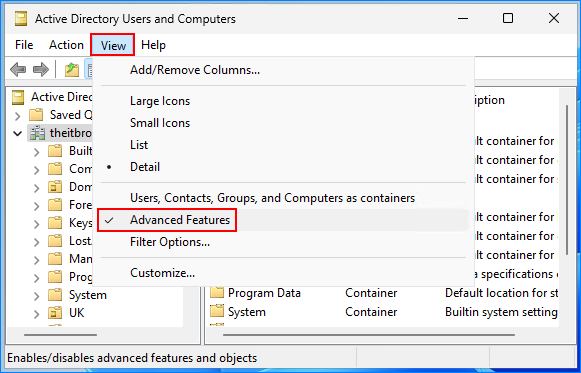Click the Saved Queries folder icon
The image size is (581, 373).
(x=36, y=115)
